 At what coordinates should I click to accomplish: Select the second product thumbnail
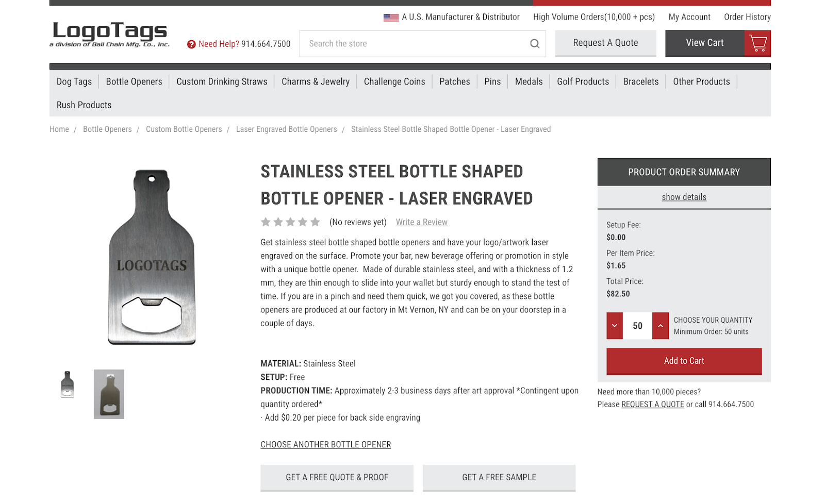tap(108, 394)
